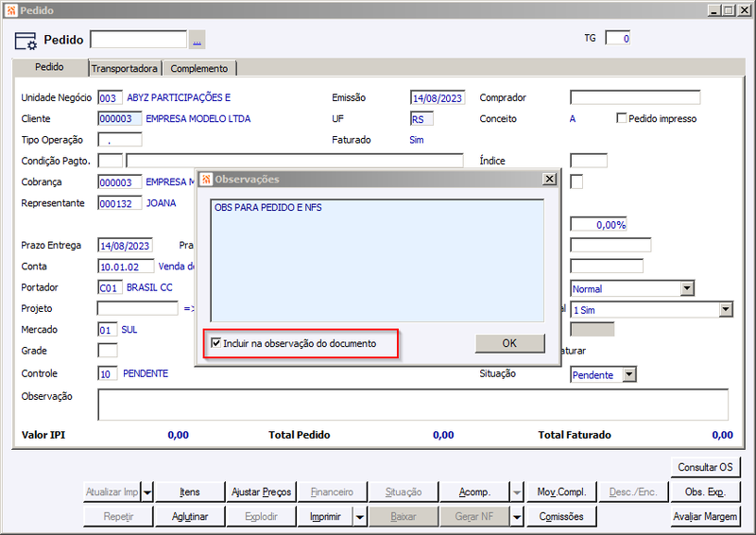Click the Índice input field
The height and width of the screenshot is (535, 756).
589,161
